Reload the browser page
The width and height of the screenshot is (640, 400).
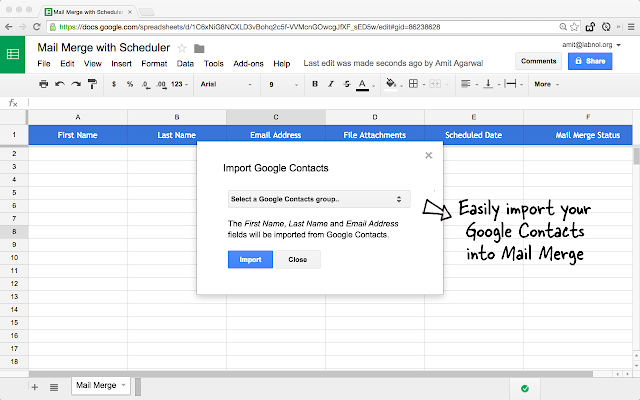pyautogui.click(x=37, y=27)
